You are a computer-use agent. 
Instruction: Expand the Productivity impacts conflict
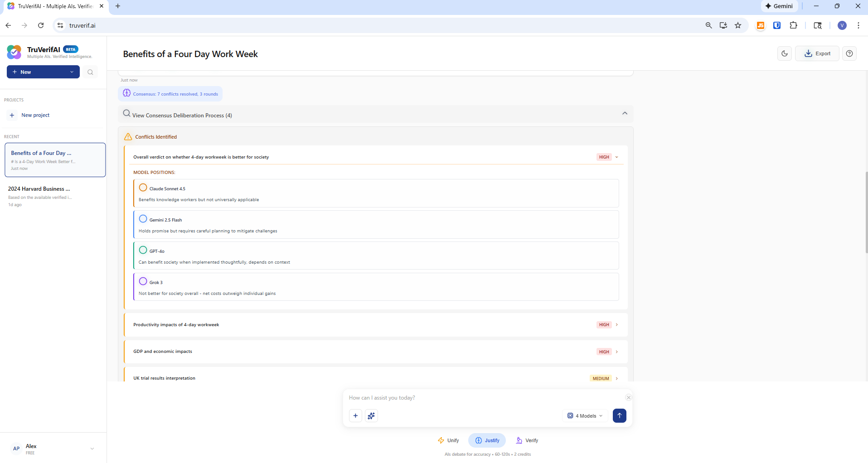coord(616,324)
